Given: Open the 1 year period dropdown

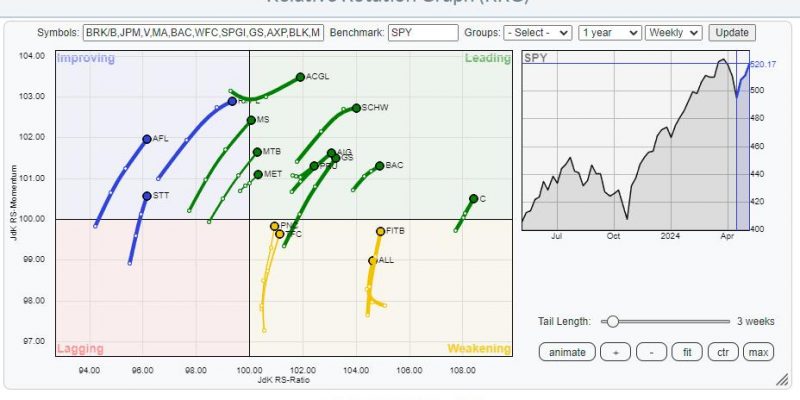Looking at the screenshot, I should (x=610, y=33).
